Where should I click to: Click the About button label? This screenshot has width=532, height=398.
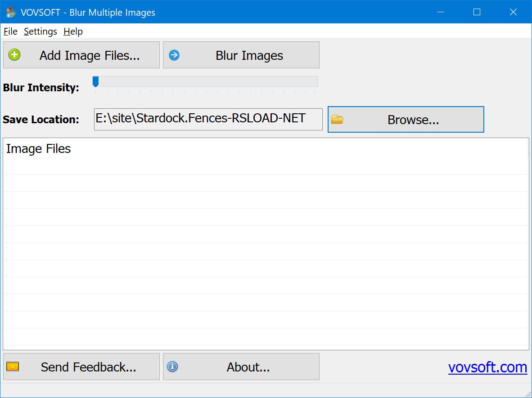point(248,367)
